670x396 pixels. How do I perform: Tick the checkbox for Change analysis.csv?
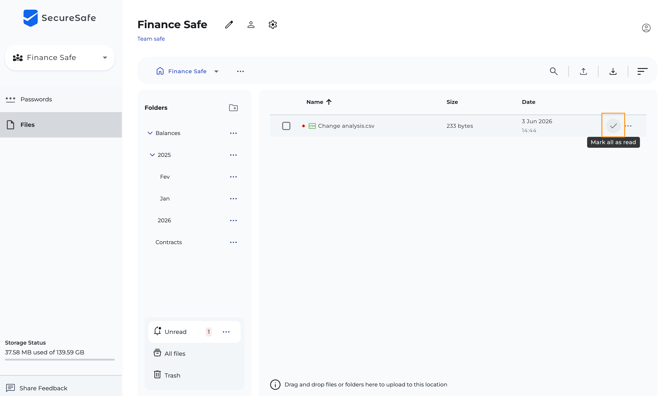[x=286, y=126]
